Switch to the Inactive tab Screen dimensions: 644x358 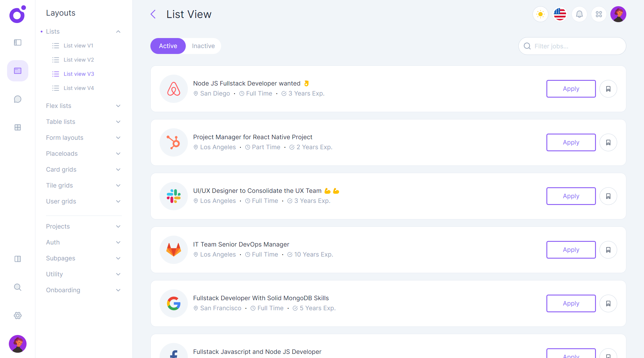203,46
